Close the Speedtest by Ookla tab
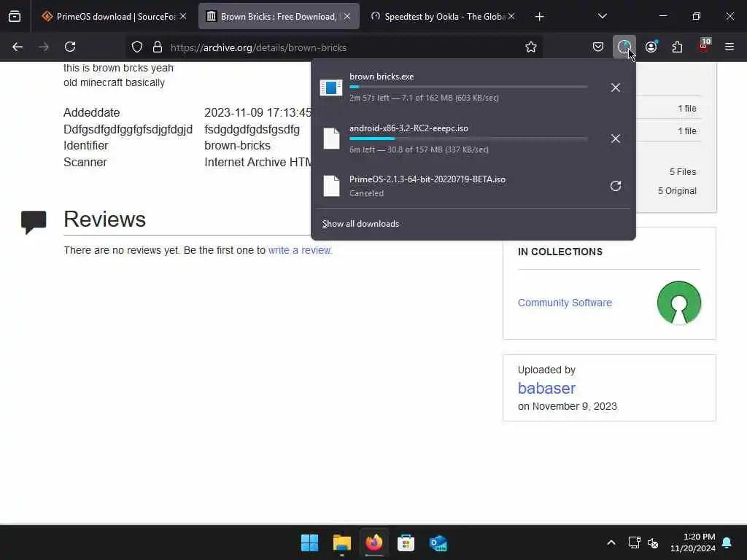747x560 pixels. 511,17
